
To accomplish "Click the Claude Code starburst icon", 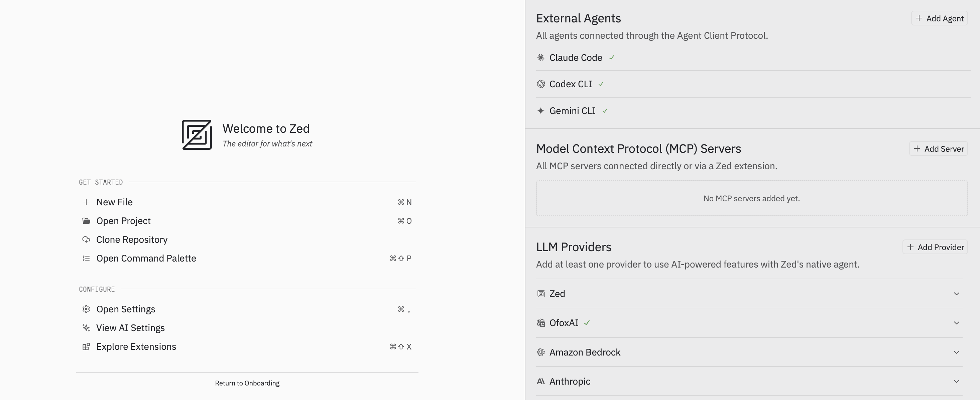I will pos(540,58).
